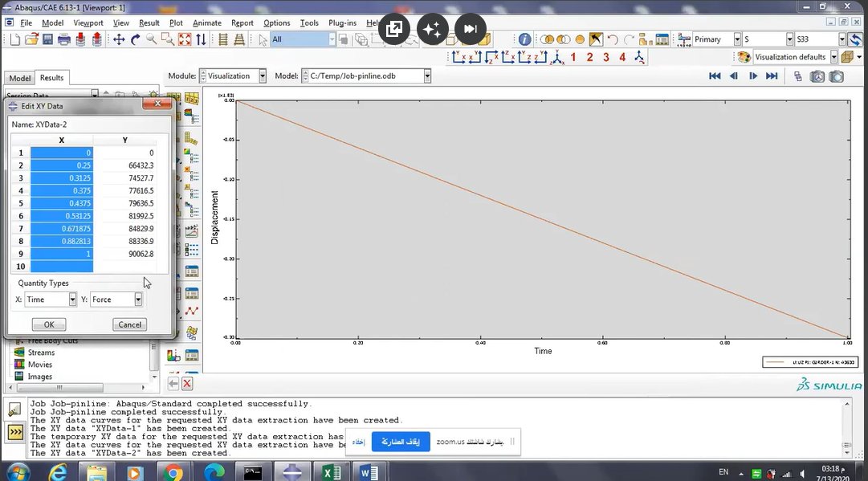Select the Streams tree item

(x=41, y=353)
